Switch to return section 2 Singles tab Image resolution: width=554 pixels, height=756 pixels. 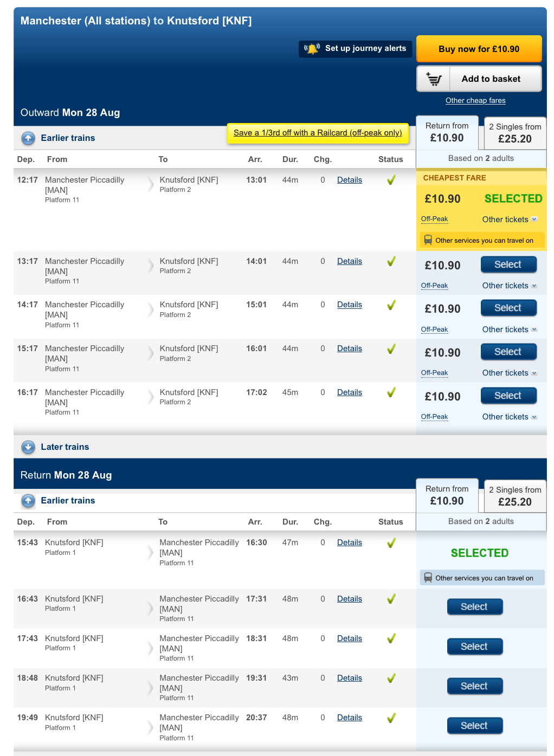[514, 496]
